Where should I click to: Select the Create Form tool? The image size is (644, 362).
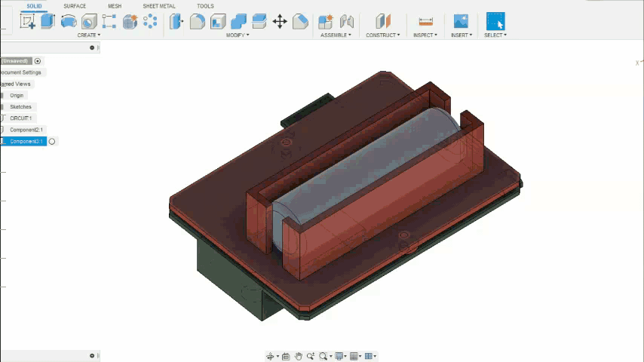pos(130,21)
